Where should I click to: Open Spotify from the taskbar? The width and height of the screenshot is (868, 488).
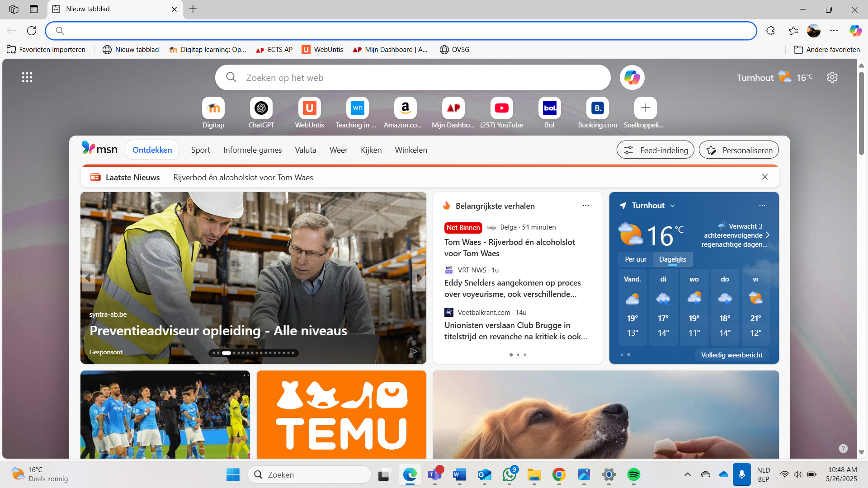coord(634,474)
